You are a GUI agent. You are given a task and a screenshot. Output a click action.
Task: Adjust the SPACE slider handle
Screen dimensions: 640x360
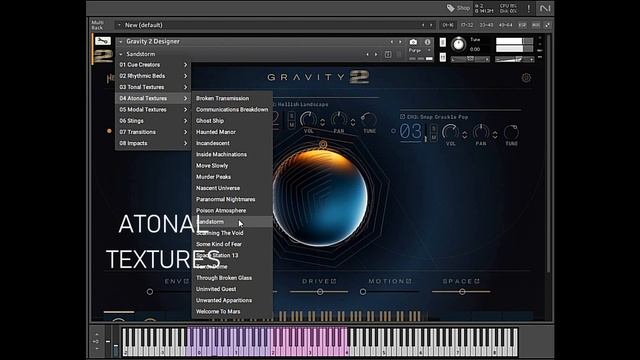[462, 292]
